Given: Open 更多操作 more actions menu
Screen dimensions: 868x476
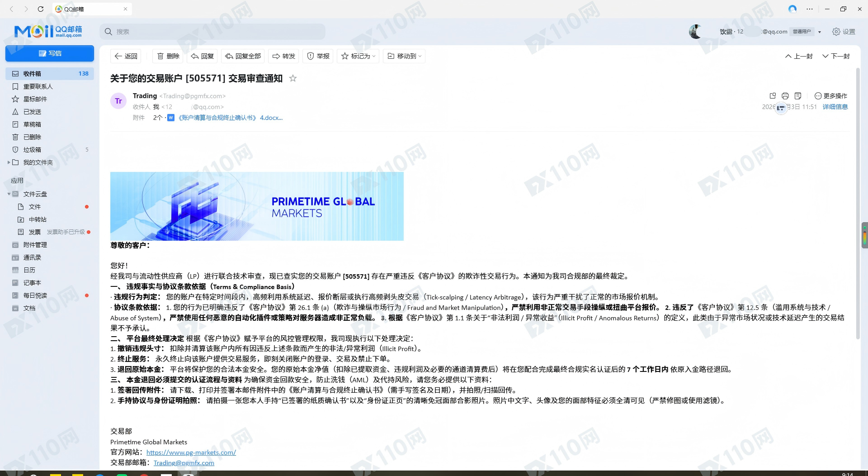Looking at the screenshot, I should [831, 96].
